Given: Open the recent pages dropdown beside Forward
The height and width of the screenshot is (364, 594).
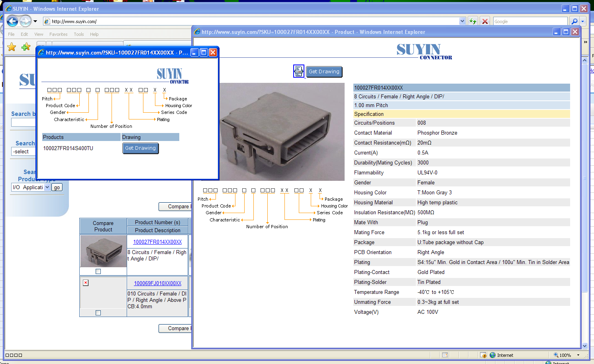Looking at the screenshot, I should [x=35, y=22].
